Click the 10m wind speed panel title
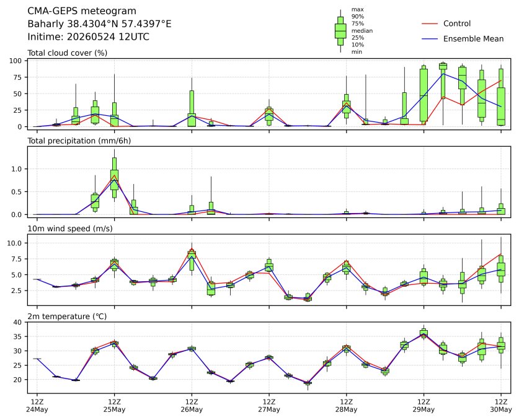The height and width of the screenshot is (420, 519). 70,229
